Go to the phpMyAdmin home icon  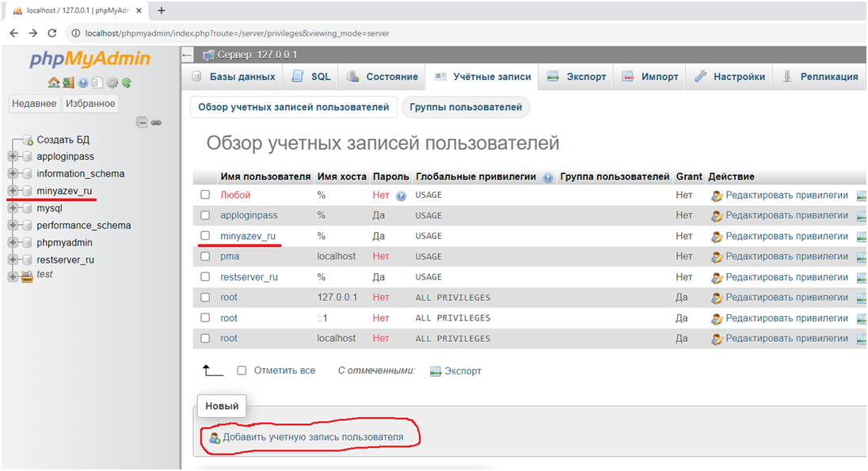(54, 82)
